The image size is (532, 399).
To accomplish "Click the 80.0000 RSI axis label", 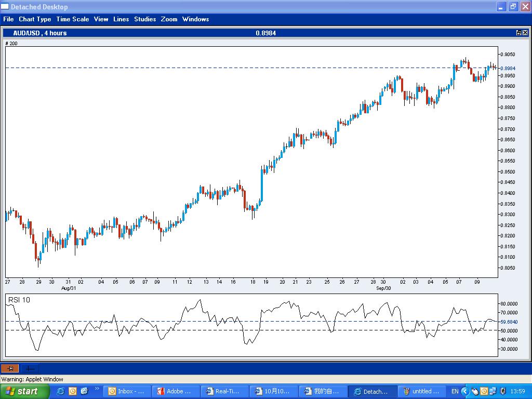I will click(509, 303).
